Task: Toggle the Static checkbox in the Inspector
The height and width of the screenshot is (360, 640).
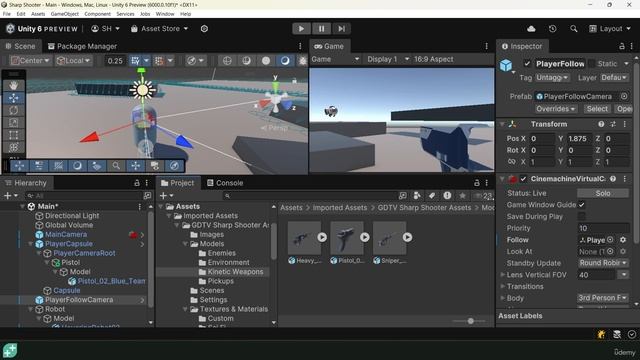Action: coord(591,64)
